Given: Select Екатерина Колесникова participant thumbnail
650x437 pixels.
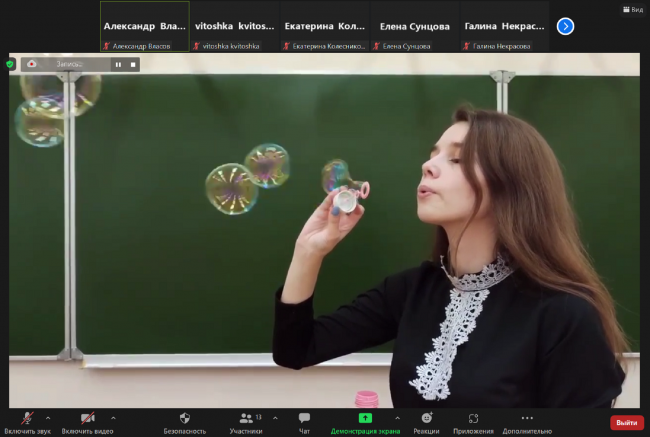Looking at the screenshot, I should pos(325,26).
